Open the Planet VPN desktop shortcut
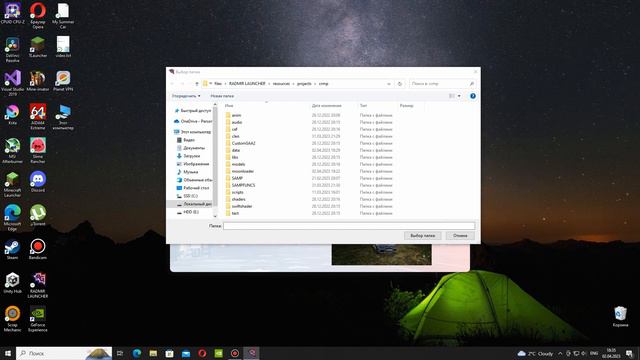The width and height of the screenshot is (640, 360). (63, 80)
